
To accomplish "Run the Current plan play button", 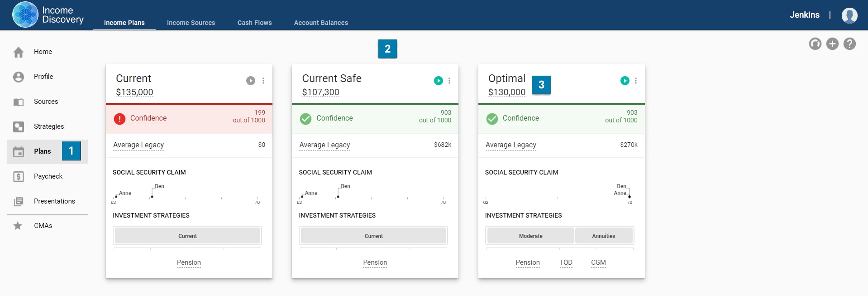I will [250, 81].
